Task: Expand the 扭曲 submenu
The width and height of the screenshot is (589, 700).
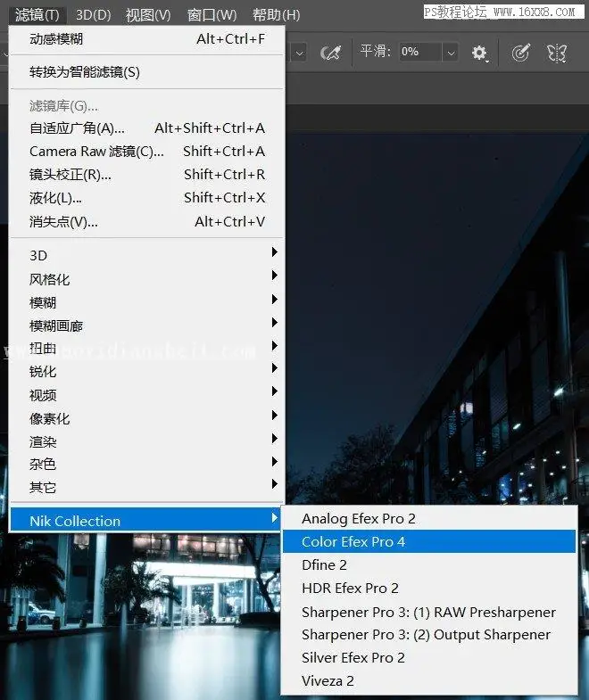Action: pos(147,348)
